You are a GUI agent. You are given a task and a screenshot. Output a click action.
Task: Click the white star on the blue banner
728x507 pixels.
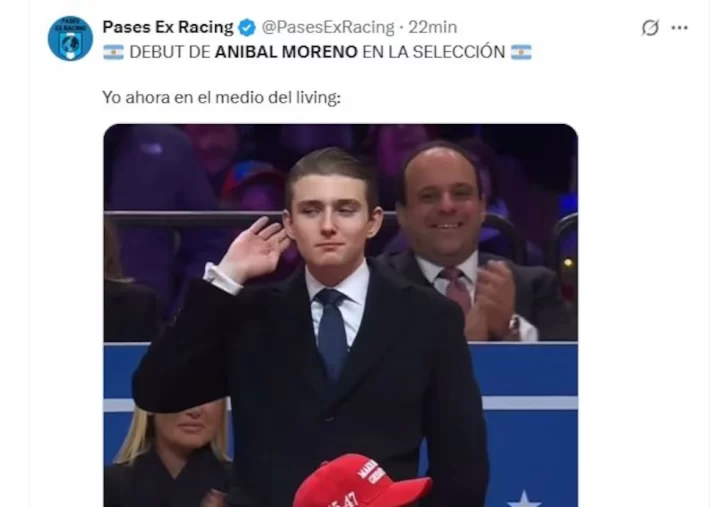pos(524,499)
